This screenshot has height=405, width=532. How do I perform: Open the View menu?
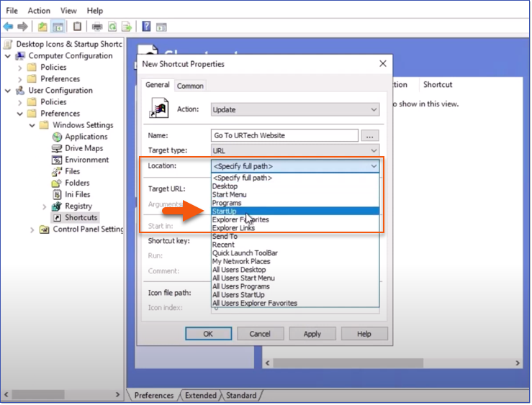click(68, 11)
